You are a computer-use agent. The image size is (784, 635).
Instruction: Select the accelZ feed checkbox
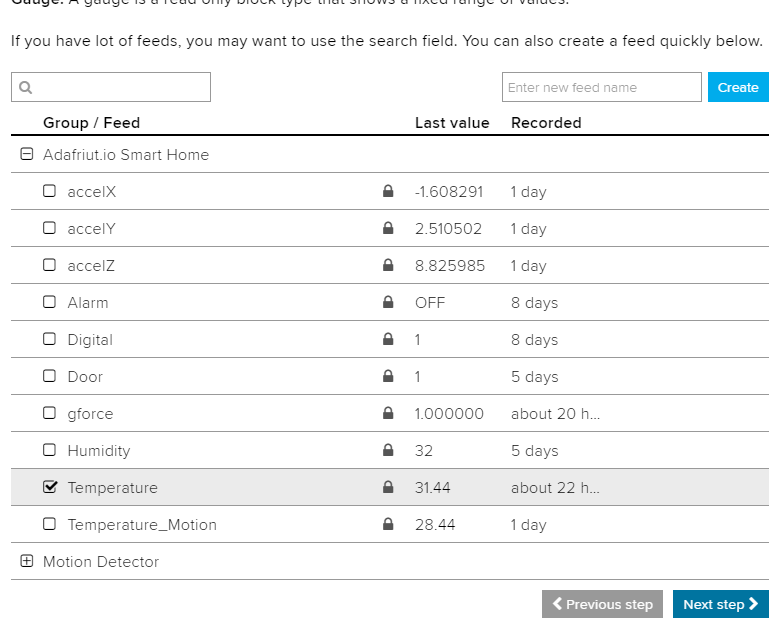50,265
